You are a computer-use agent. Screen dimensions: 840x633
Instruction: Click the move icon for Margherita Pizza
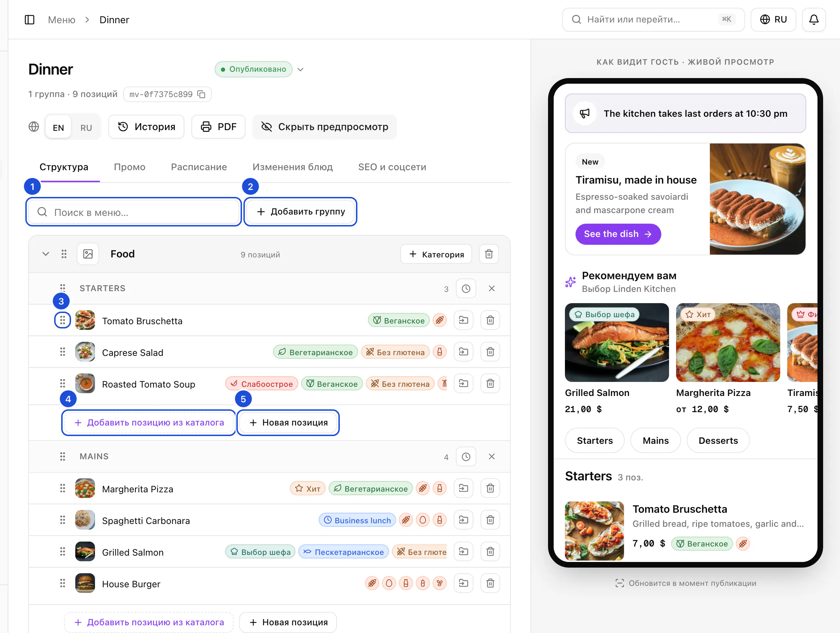click(x=463, y=488)
